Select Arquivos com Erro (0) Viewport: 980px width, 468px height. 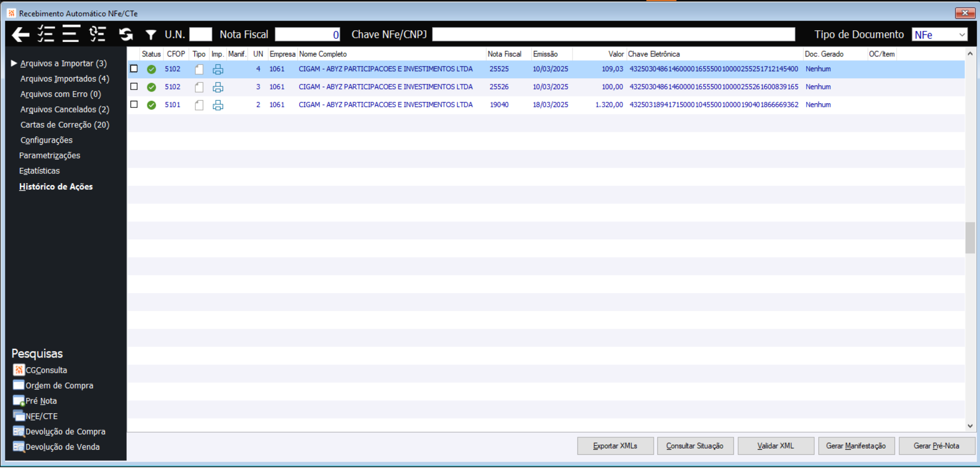click(x=60, y=94)
